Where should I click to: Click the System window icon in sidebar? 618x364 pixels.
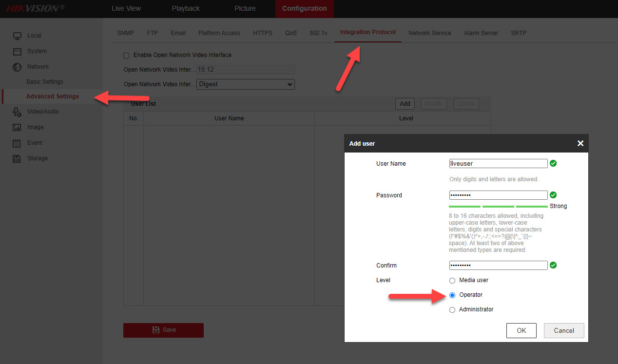(x=17, y=51)
